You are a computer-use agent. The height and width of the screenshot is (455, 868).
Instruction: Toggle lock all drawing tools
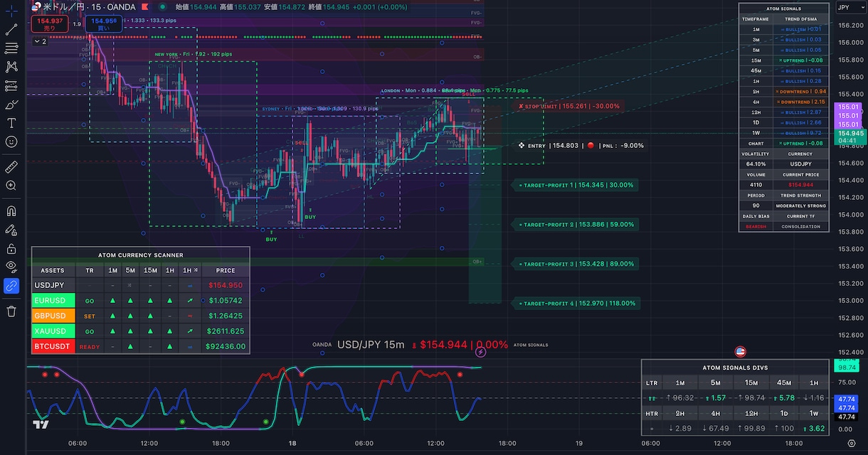click(11, 249)
